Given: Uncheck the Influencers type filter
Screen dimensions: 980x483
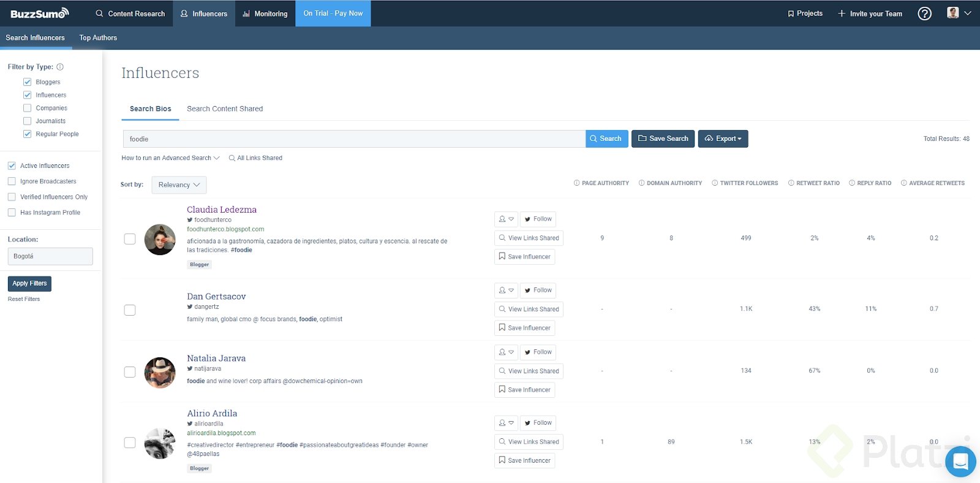Looking at the screenshot, I should click(x=27, y=95).
